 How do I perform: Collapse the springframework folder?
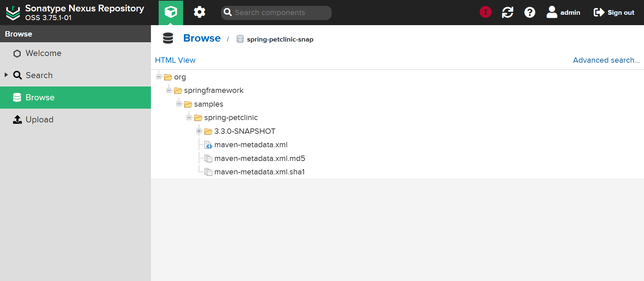pos(169,90)
